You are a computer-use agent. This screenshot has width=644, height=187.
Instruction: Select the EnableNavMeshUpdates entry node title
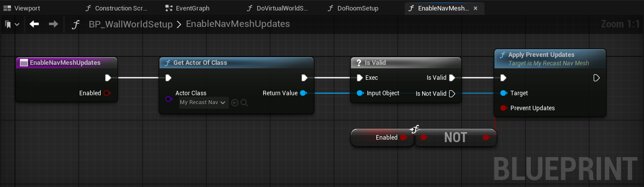(65, 63)
